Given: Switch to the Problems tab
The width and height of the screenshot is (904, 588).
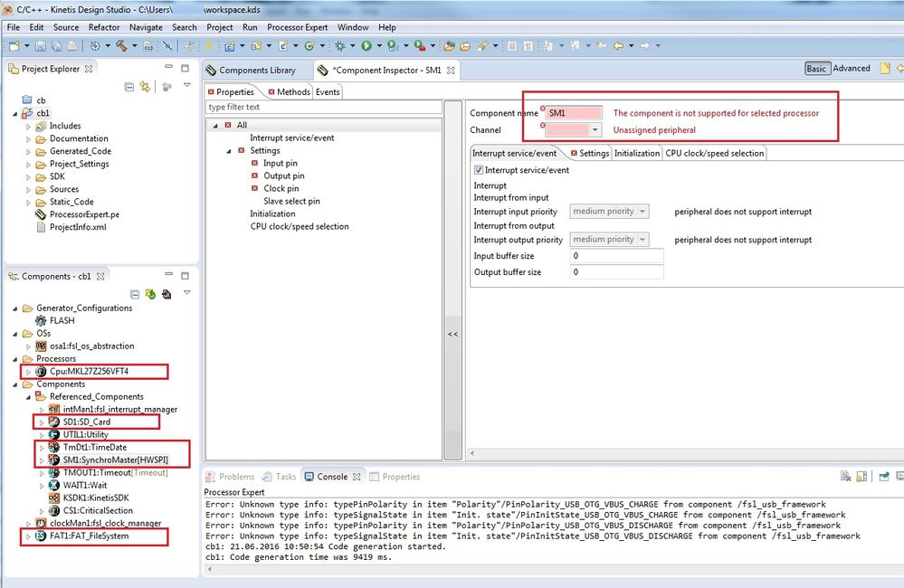Looking at the screenshot, I should click(x=231, y=477).
